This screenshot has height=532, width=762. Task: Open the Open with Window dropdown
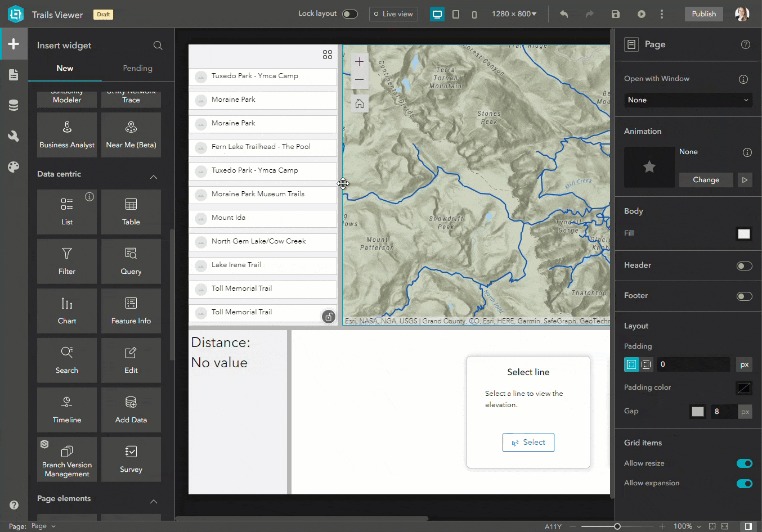pyautogui.click(x=688, y=100)
